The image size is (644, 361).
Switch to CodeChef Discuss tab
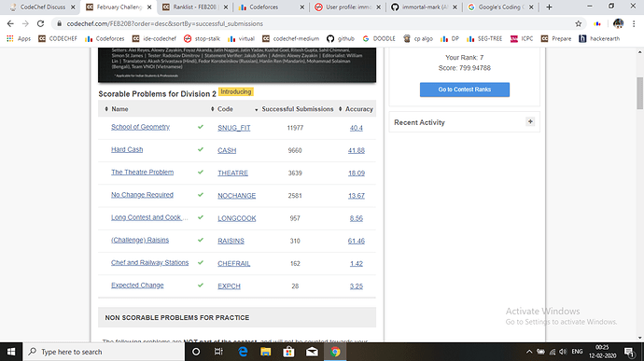43,7
